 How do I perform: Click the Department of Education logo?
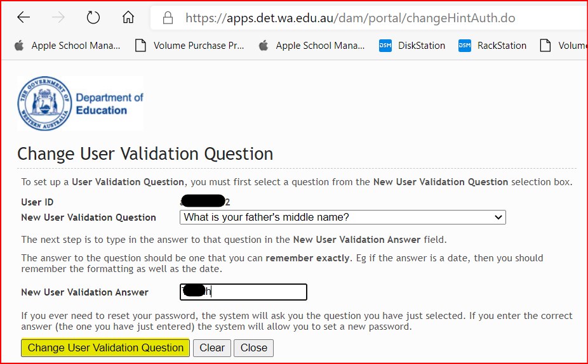80,103
